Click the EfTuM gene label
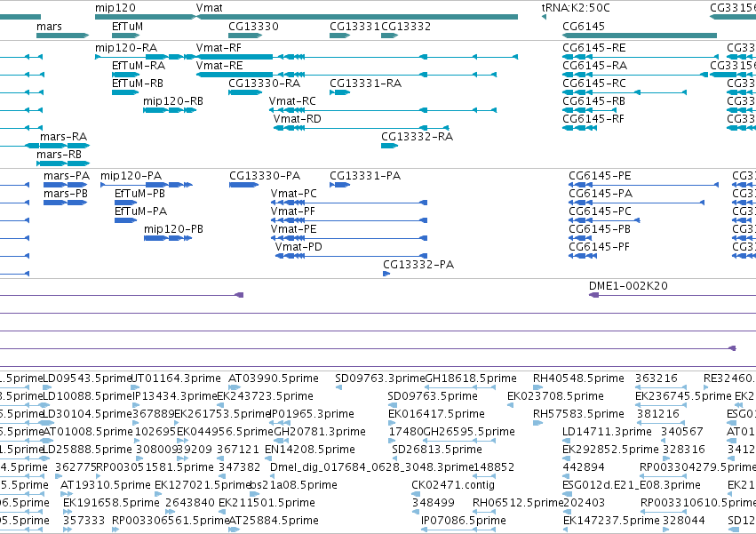 pos(127,26)
